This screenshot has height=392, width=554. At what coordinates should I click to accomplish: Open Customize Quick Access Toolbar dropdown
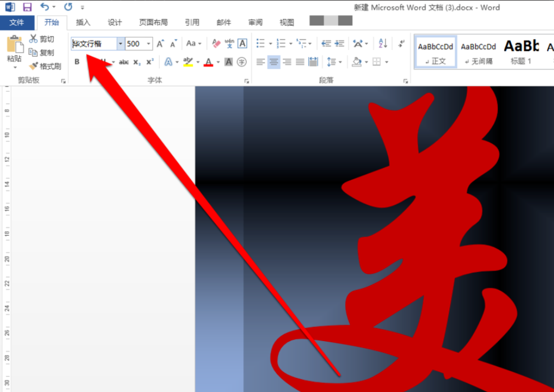click(82, 7)
